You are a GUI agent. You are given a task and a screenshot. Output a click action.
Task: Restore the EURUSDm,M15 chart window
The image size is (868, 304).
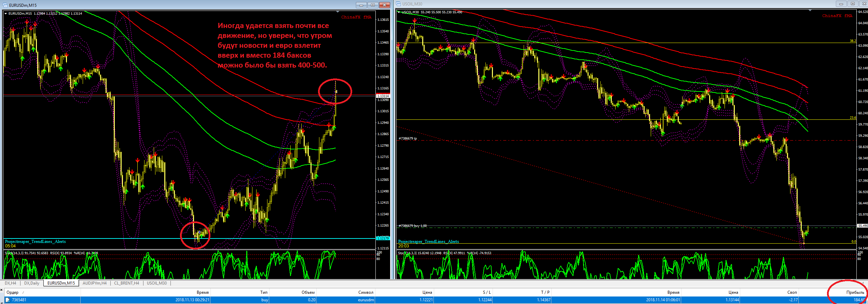[x=373, y=5]
